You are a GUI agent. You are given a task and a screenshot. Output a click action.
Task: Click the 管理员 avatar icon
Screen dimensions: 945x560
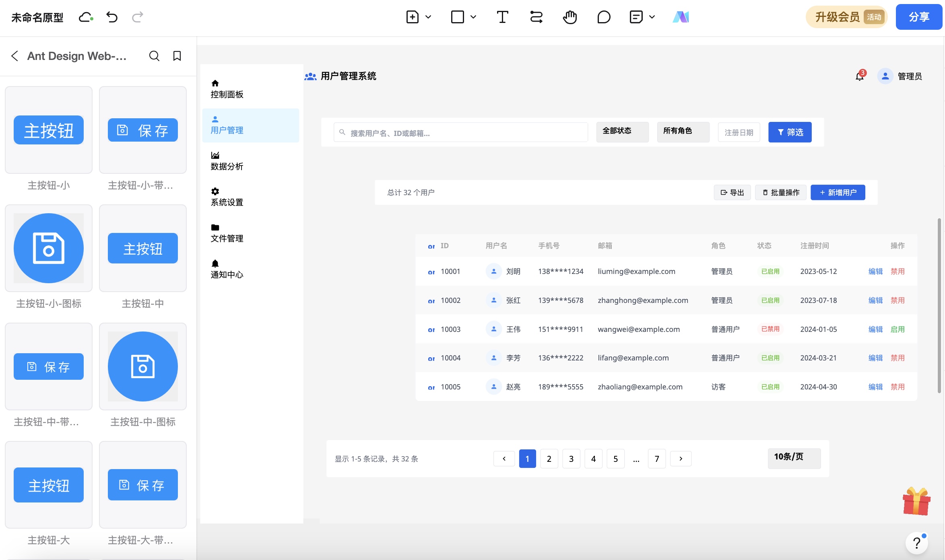coord(885,76)
